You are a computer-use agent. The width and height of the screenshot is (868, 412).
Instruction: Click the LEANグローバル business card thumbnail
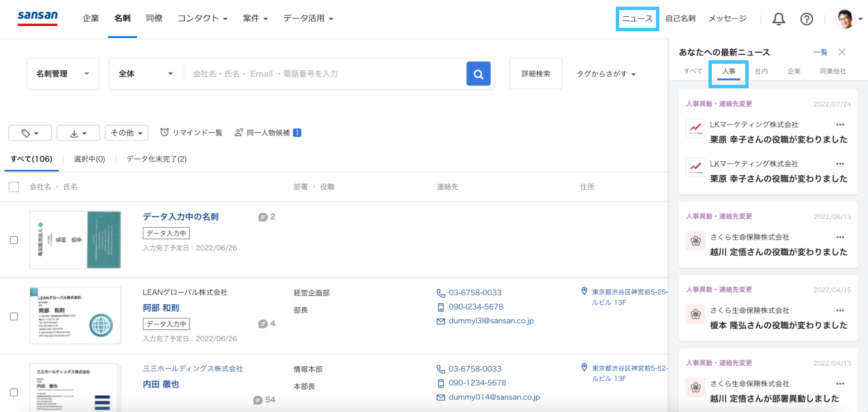75,315
